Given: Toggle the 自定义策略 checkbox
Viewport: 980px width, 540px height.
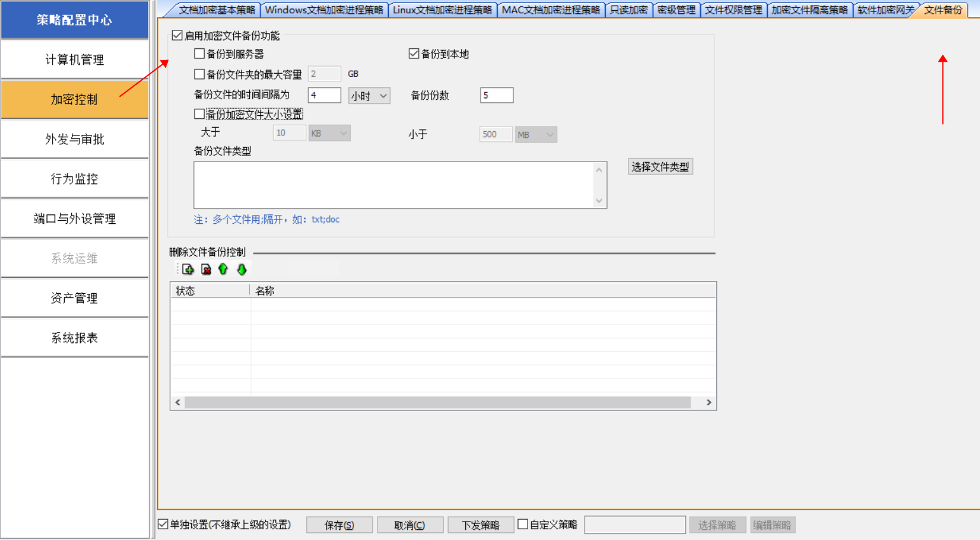Looking at the screenshot, I should (523, 525).
